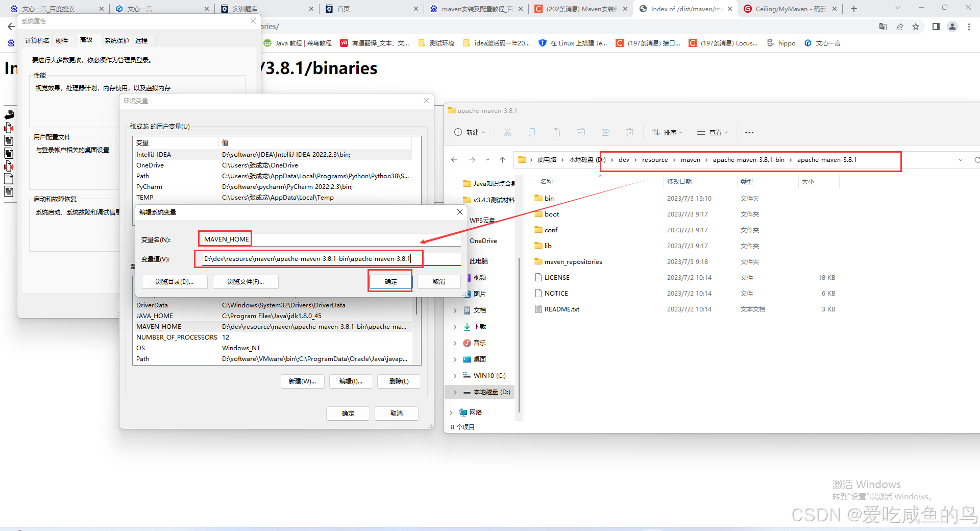Click 删除(L) under system variables

pyautogui.click(x=399, y=381)
